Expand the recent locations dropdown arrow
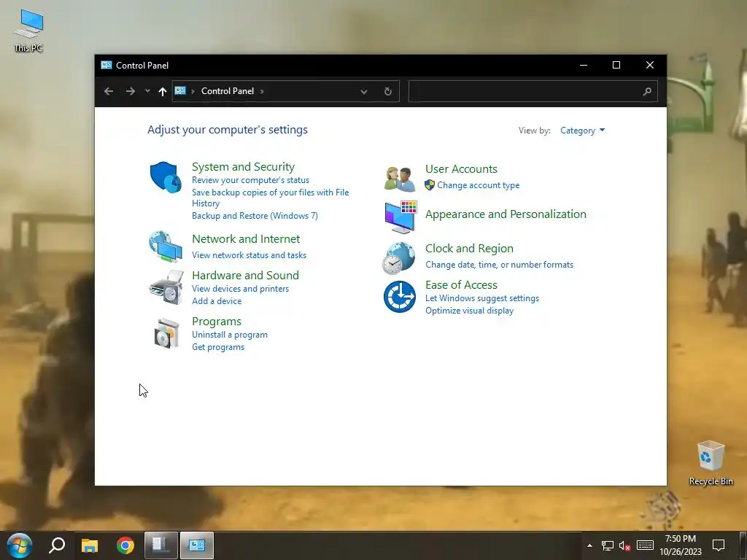The height and width of the screenshot is (560, 747). coord(147,91)
